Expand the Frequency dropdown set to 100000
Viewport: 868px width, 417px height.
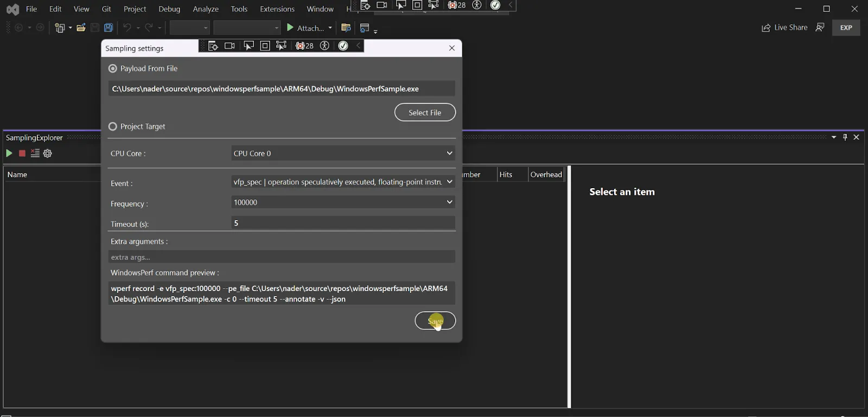pos(343,202)
